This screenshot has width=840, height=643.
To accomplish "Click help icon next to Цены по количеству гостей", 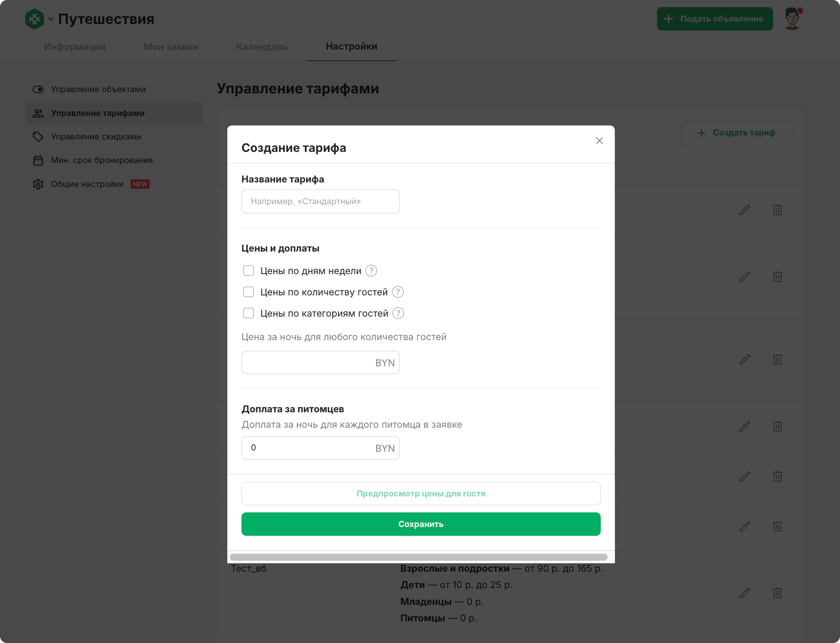I will click(398, 292).
